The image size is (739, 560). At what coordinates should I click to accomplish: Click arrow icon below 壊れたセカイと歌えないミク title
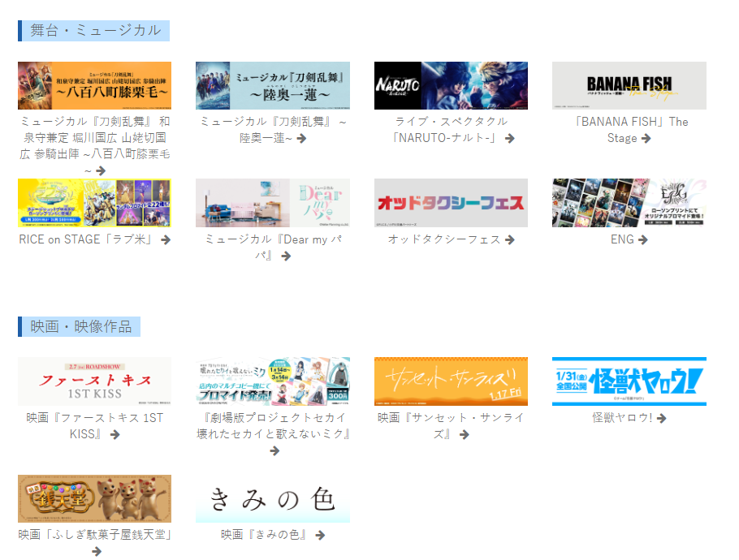click(274, 451)
